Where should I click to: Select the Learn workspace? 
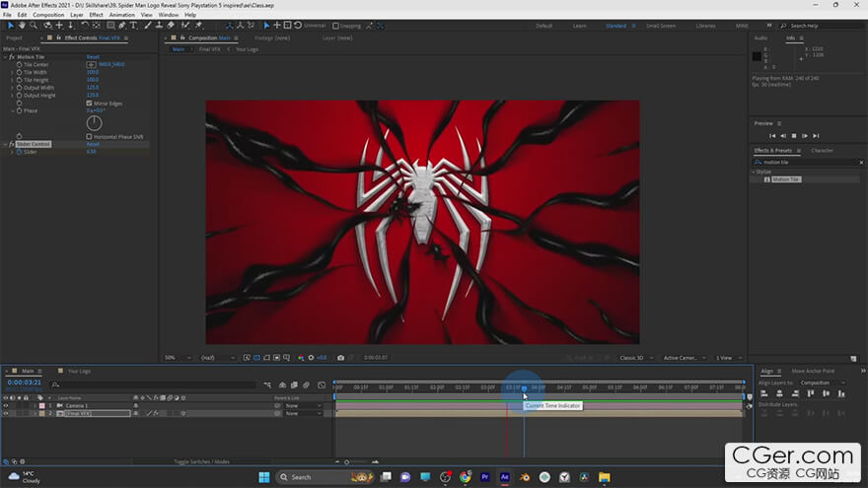(580, 26)
